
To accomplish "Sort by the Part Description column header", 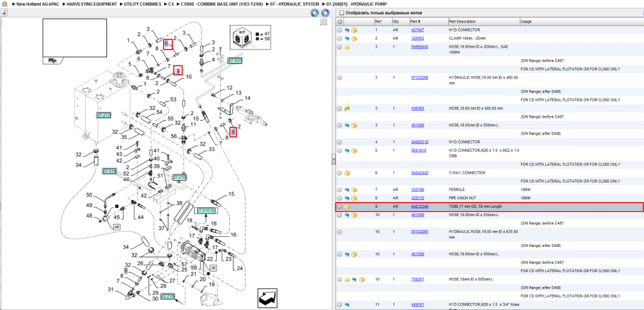I will (462, 22).
